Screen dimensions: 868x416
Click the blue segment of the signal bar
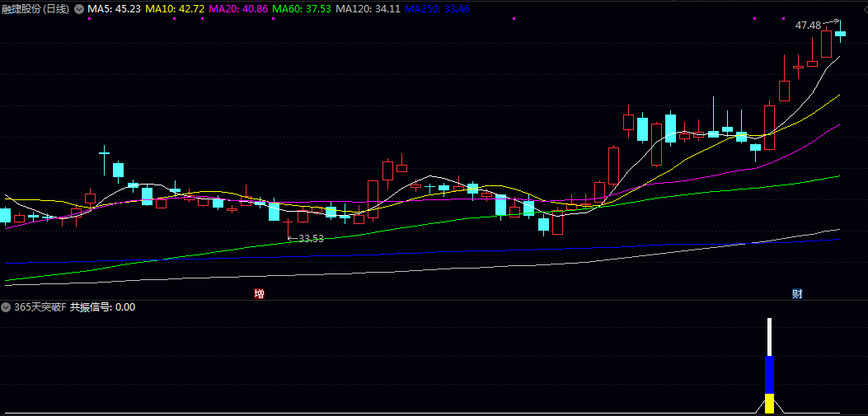pos(769,375)
